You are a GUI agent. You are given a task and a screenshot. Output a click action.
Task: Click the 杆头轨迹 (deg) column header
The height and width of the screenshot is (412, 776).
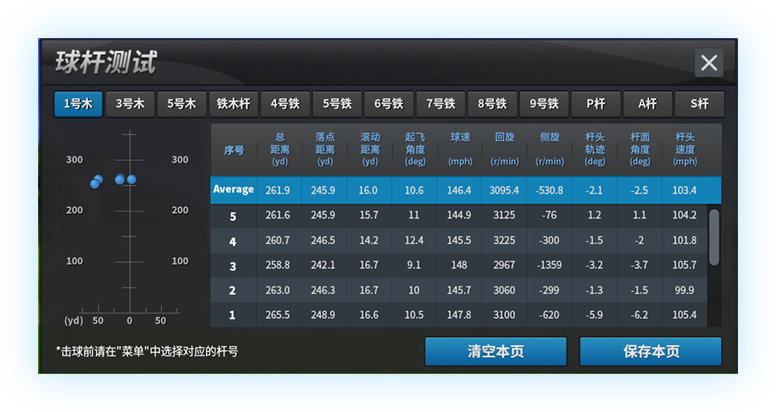595,149
